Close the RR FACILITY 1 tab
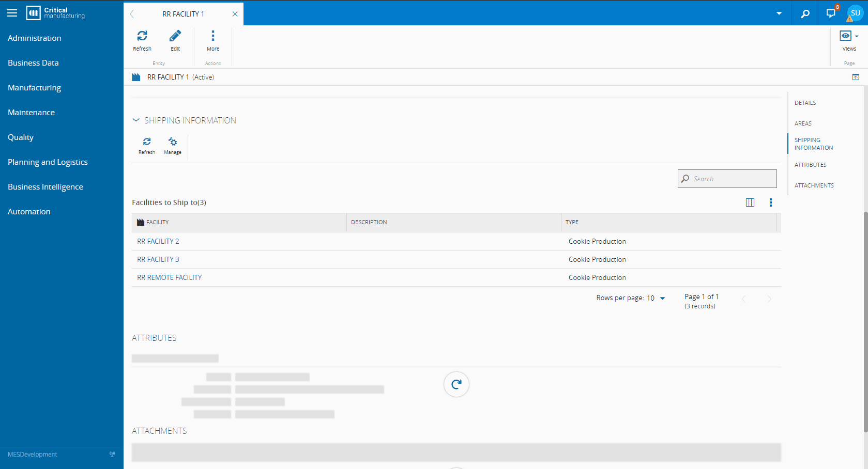This screenshot has width=868, height=469. 235,14
